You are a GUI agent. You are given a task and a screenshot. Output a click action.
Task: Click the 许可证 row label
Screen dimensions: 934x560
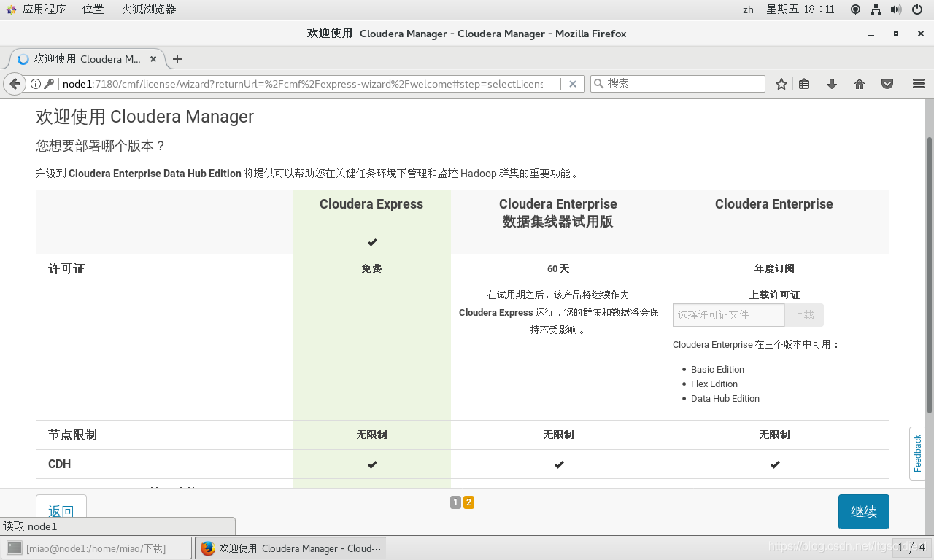coord(66,268)
